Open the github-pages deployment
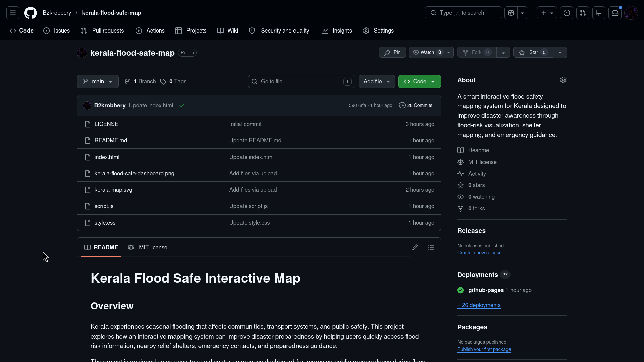644x362 pixels. pyautogui.click(x=486, y=290)
